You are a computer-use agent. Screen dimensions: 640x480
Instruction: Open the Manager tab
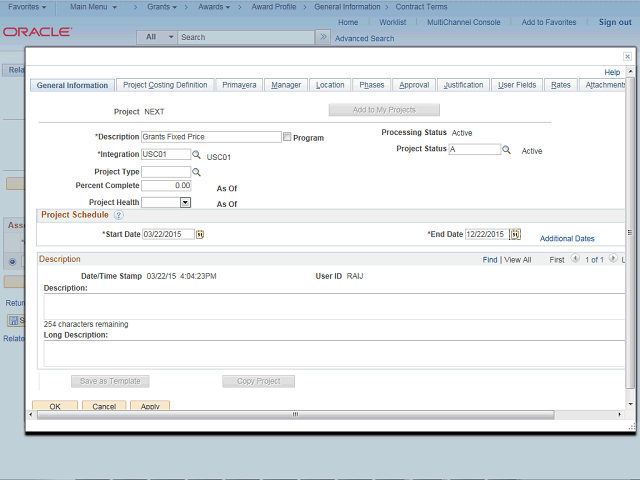(286, 85)
